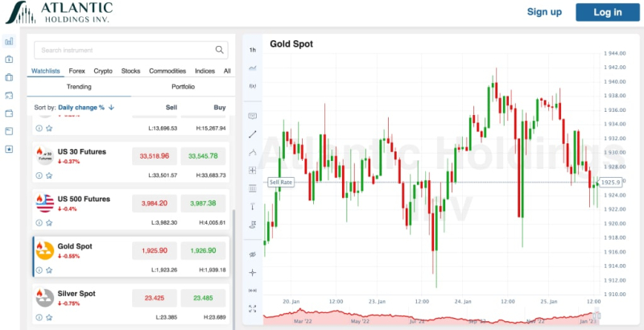
Task: Select the All tab
Action: [227, 71]
